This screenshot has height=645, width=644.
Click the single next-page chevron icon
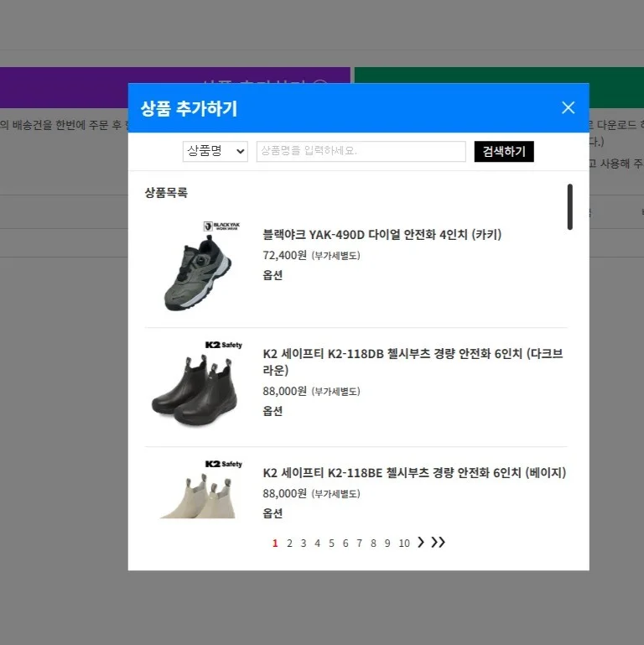[420, 542]
